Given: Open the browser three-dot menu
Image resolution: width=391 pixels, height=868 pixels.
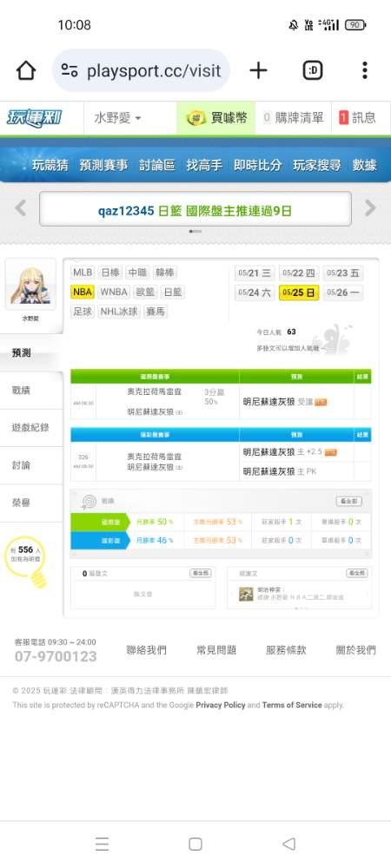Looking at the screenshot, I should pos(364,70).
